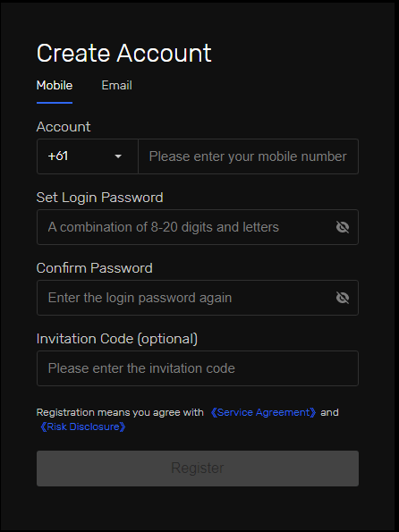Click the Set Login Password label
Viewport: 399px width, 532px height.
[100, 198]
